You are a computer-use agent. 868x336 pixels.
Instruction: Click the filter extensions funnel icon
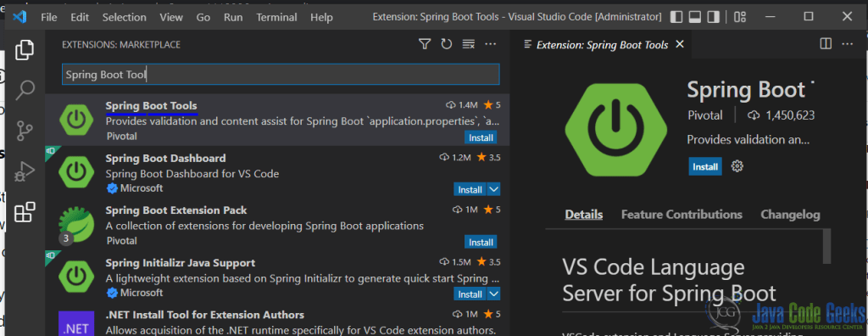[x=425, y=44]
